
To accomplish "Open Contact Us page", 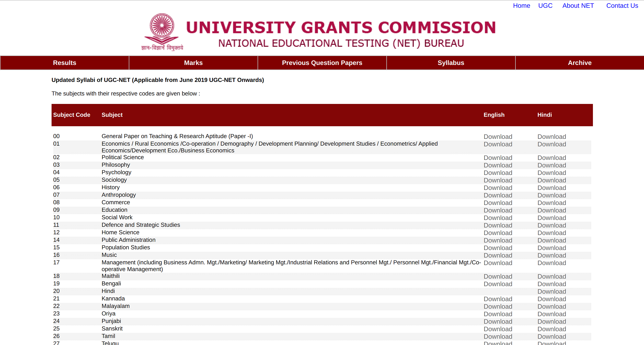I will pyautogui.click(x=622, y=6).
